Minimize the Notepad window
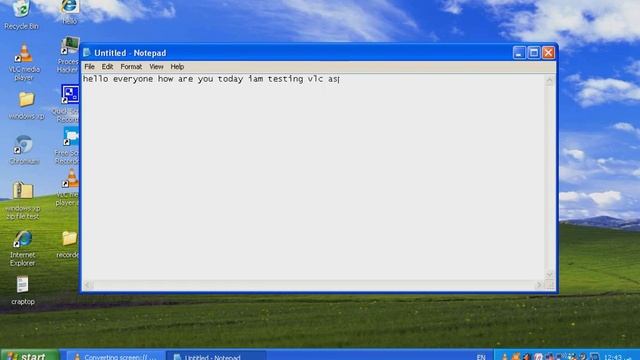 (x=519, y=53)
